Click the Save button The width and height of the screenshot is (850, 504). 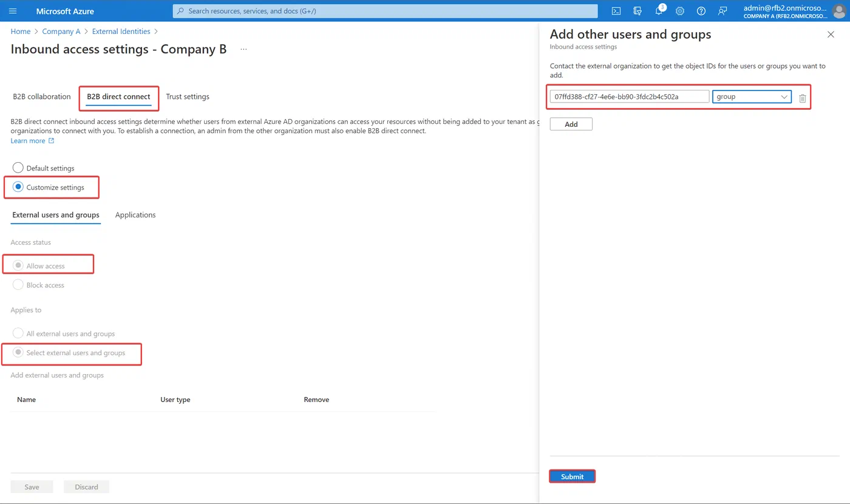point(32,487)
